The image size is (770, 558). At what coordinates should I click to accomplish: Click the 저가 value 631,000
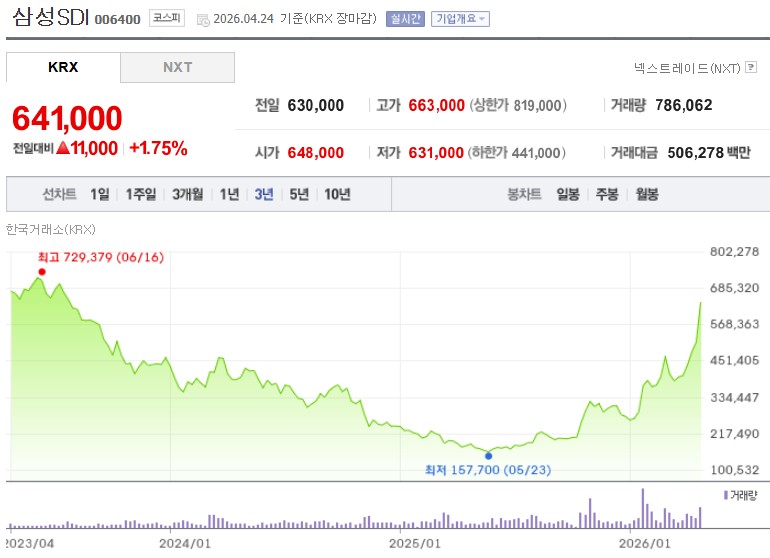pos(436,153)
